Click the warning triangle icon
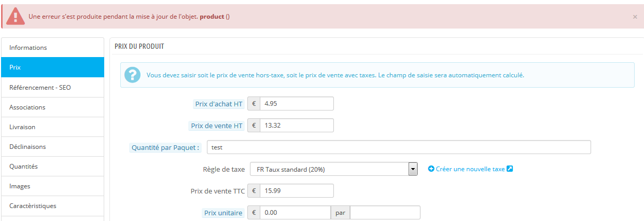 [x=16, y=16]
